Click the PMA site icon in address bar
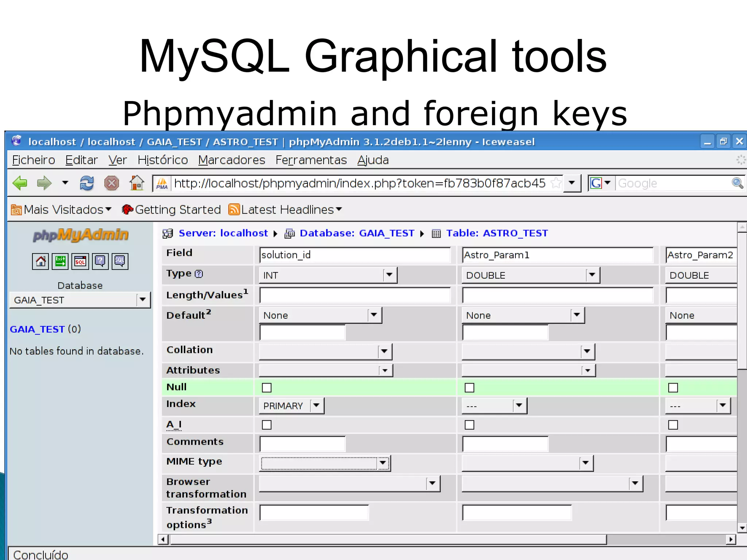This screenshot has height=560, width=747. (x=162, y=183)
